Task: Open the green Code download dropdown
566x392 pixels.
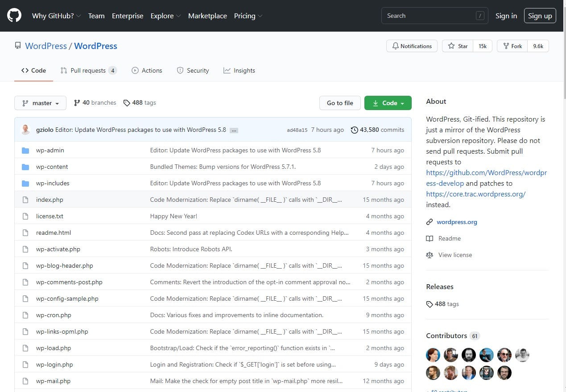Action: click(388, 103)
